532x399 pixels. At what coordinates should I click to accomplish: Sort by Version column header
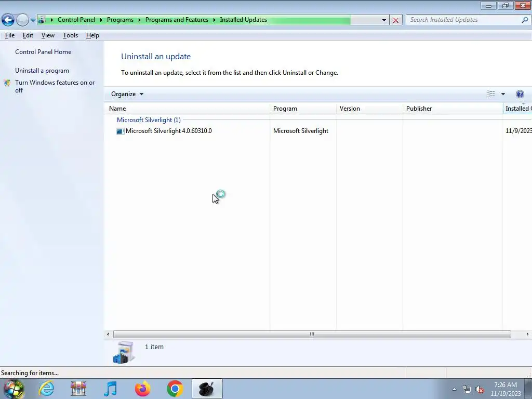(369, 109)
